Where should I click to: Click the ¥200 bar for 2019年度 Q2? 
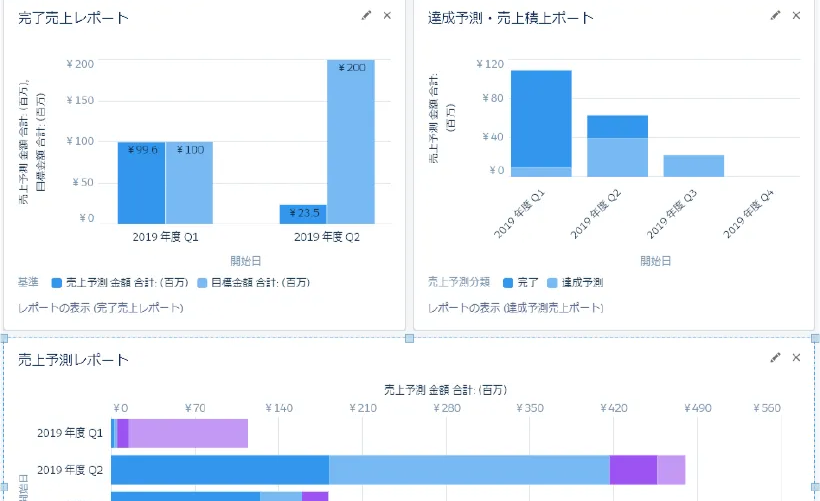point(351,140)
